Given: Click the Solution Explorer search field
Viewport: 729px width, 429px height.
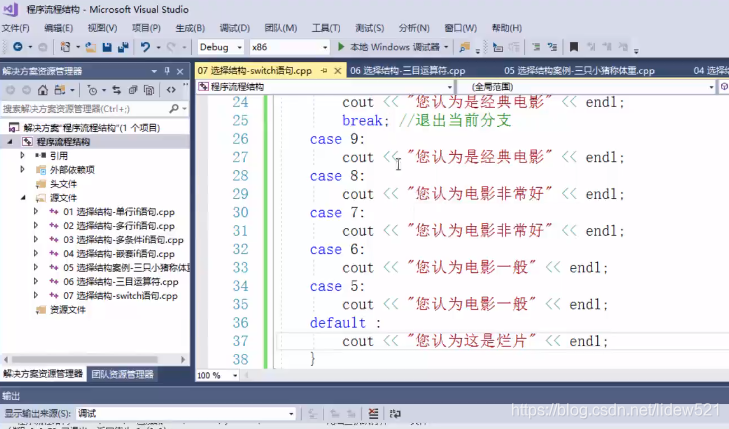Looking at the screenshot, I should tap(86, 109).
